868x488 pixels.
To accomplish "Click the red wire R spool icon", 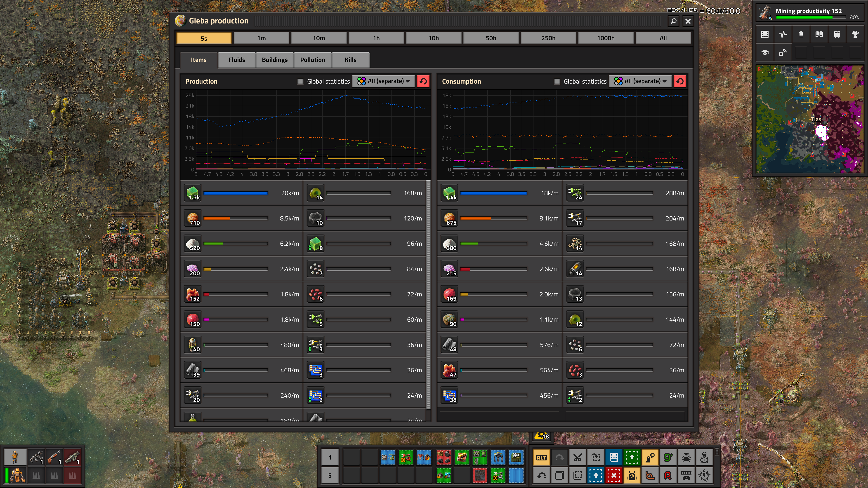I will [668, 476].
